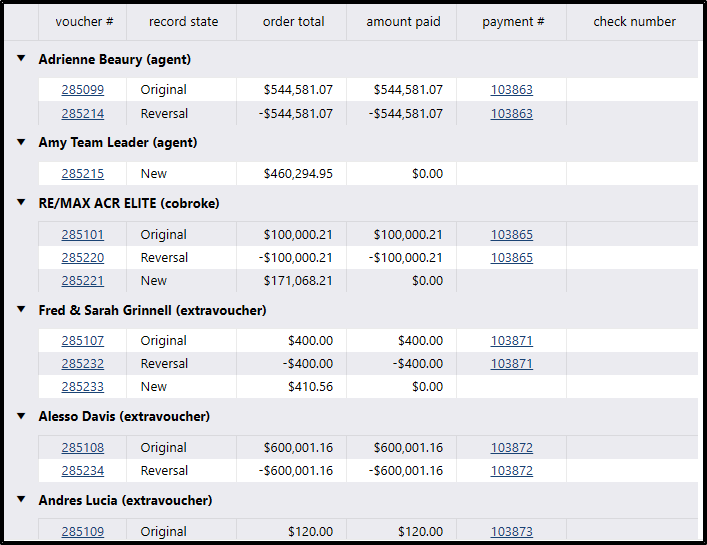Image resolution: width=707 pixels, height=545 pixels.
Task: Open payment 103863 for original voucher 285099
Action: tap(511, 90)
